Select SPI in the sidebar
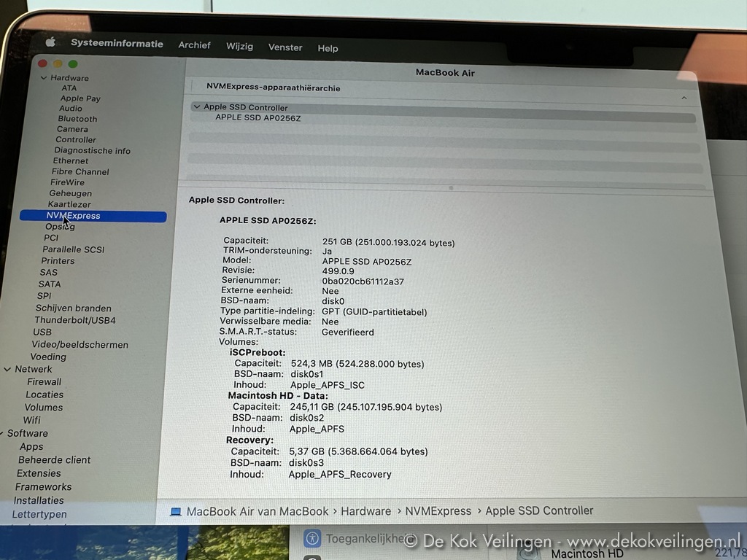The image size is (747, 560). click(44, 296)
